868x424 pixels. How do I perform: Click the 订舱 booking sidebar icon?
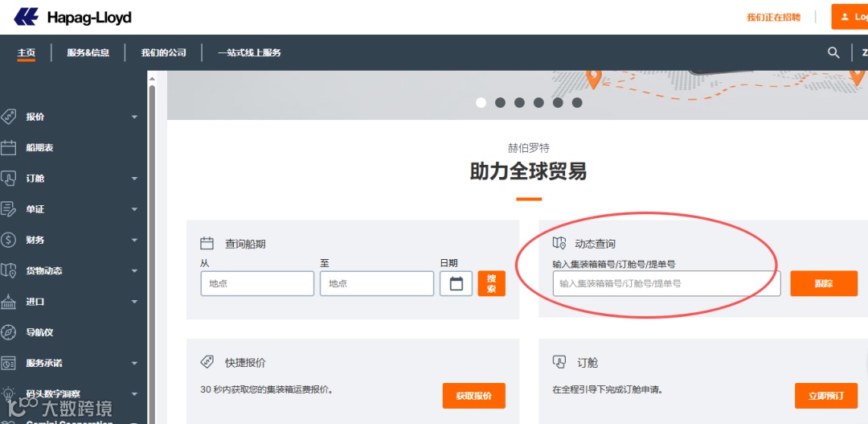[8, 179]
